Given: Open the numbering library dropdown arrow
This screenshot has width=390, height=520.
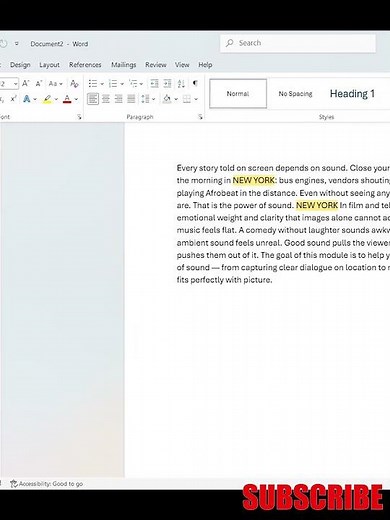Looking at the screenshot, I should click(122, 84).
